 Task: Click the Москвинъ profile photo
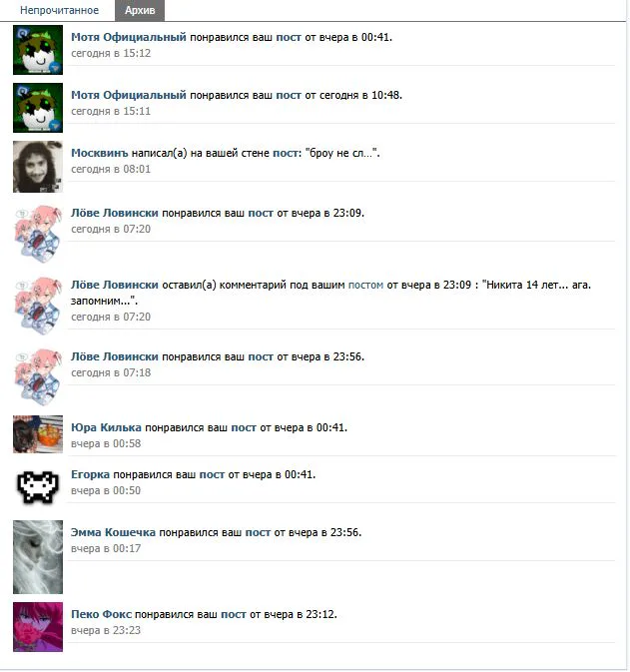(x=38, y=167)
